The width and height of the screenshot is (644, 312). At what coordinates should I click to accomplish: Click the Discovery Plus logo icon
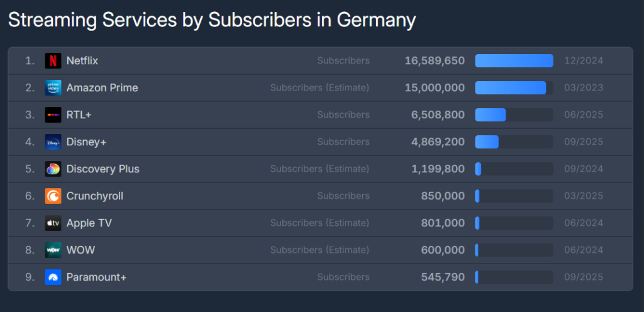click(53, 169)
